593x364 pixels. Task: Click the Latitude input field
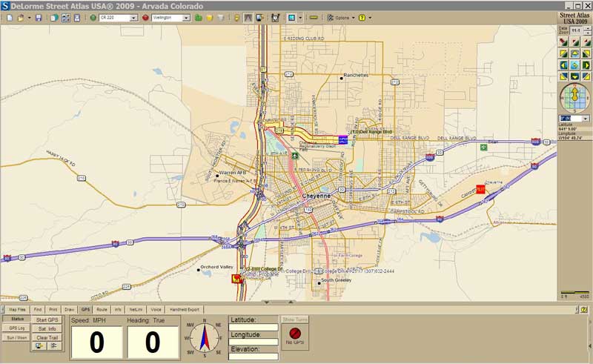point(254,327)
